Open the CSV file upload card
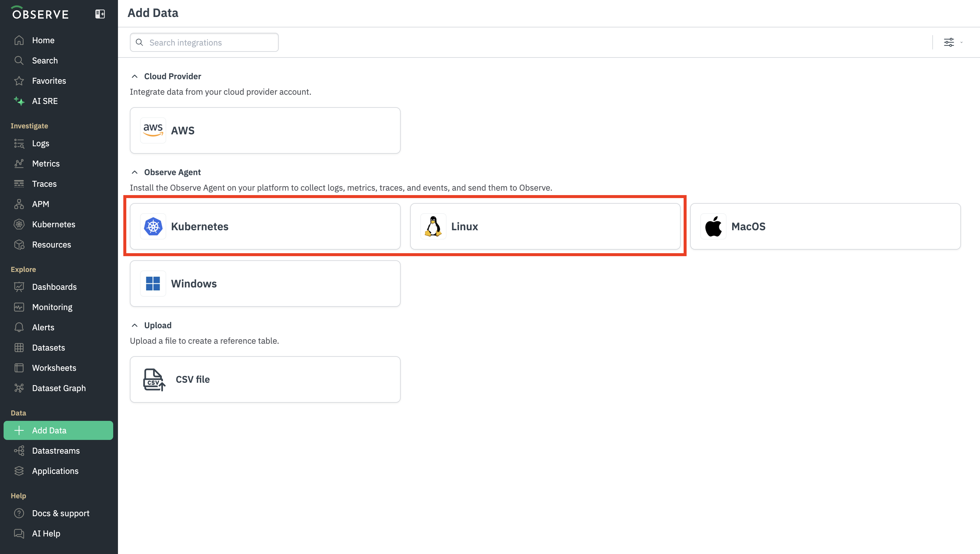980x554 pixels. click(x=265, y=379)
